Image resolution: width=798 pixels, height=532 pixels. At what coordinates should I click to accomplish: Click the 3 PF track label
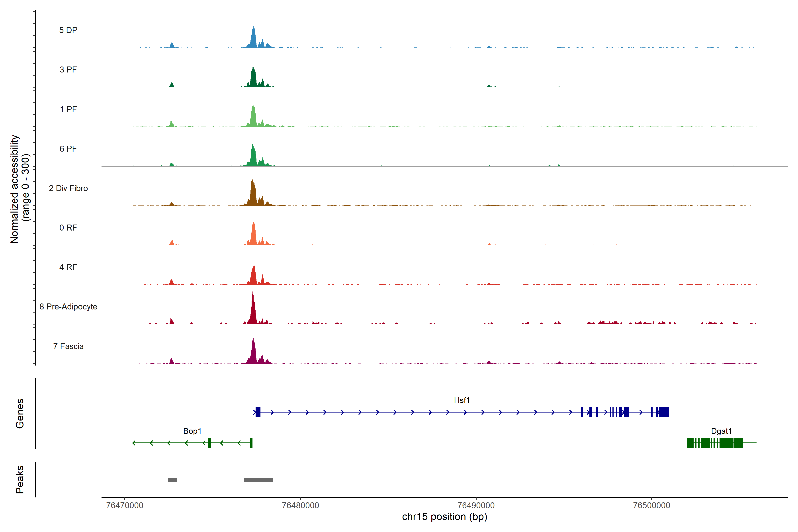point(68,70)
